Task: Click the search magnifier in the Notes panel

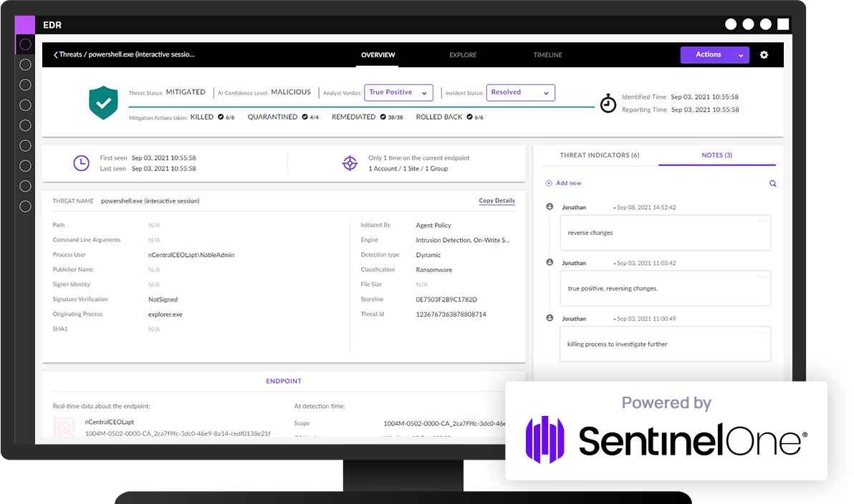Action: (x=772, y=183)
